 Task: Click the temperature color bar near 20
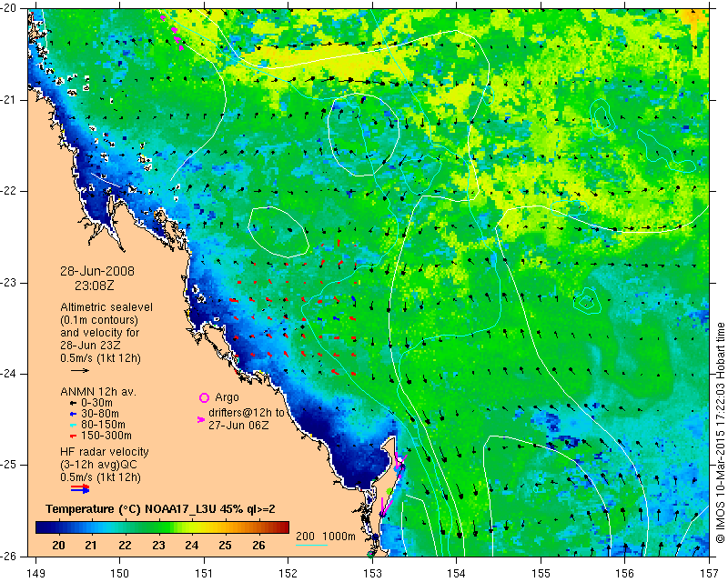click(58, 527)
